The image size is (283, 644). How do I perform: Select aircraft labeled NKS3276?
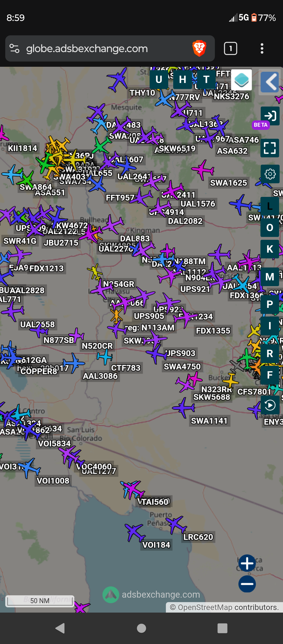point(232,96)
